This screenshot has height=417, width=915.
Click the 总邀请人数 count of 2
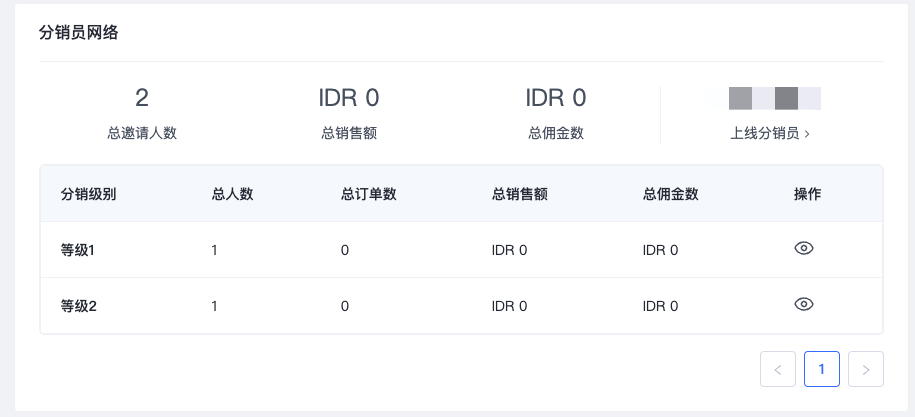[142, 98]
